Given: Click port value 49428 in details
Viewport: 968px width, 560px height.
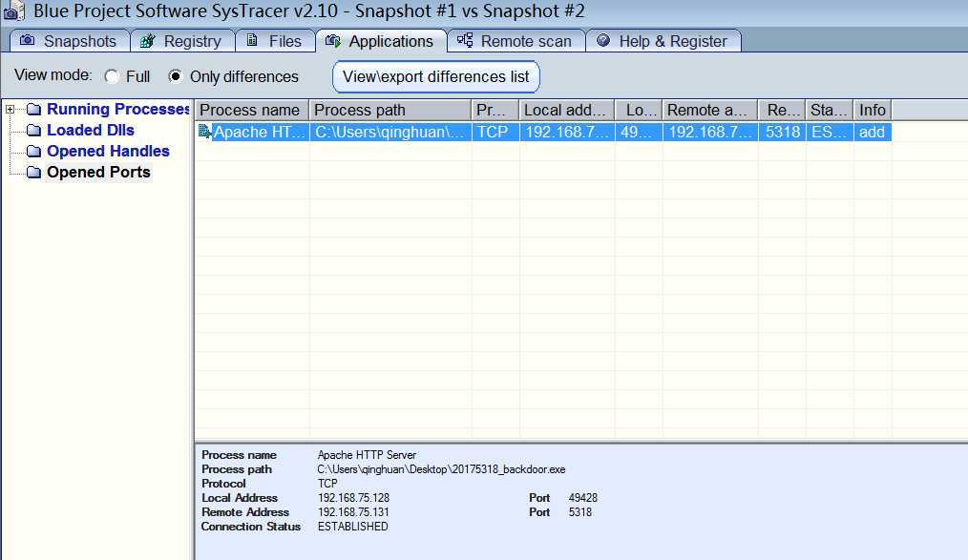Looking at the screenshot, I should pyautogui.click(x=582, y=498).
